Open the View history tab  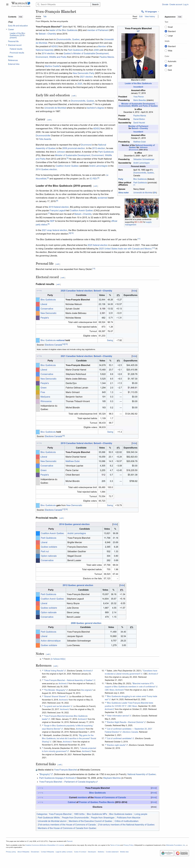click(150, 16)
